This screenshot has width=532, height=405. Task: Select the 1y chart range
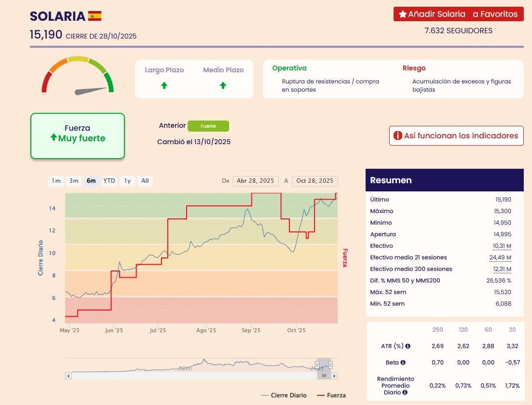click(127, 181)
